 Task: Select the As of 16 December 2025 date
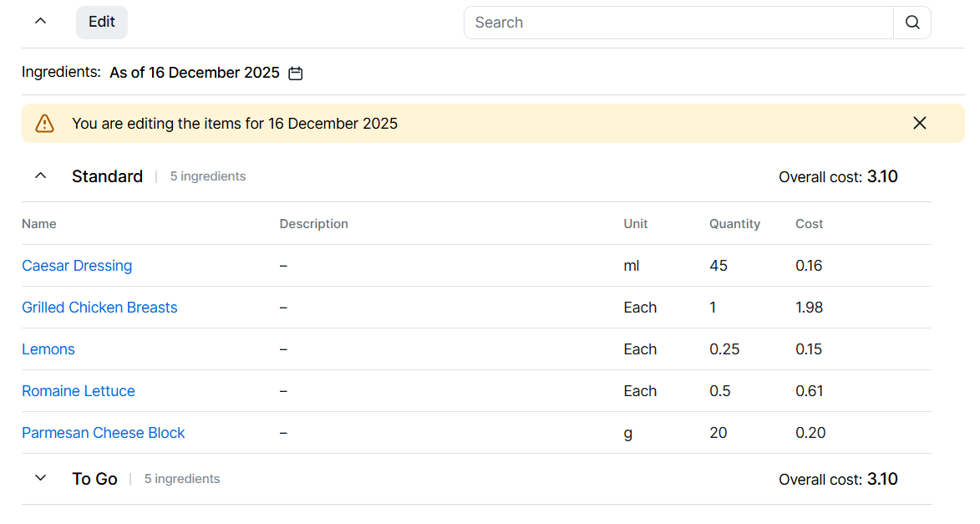(x=195, y=73)
